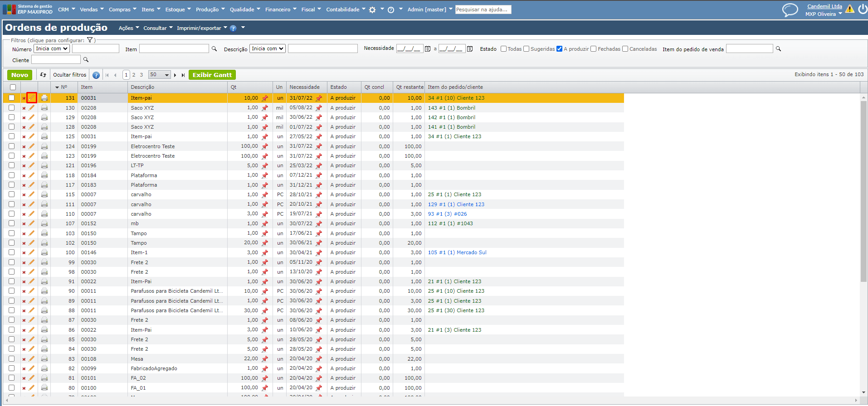The height and width of the screenshot is (406, 868).
Task: Enable the Canceladas state checkbox
Action: [x=625, y=49]
